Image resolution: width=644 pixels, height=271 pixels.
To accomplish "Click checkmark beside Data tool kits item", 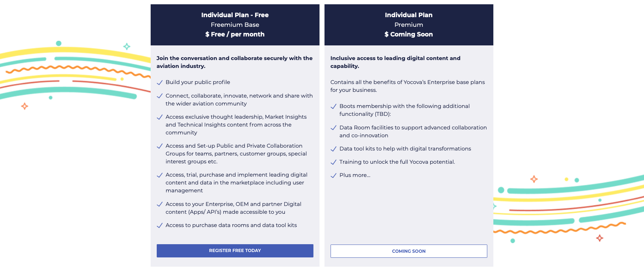I will (333, 149).
